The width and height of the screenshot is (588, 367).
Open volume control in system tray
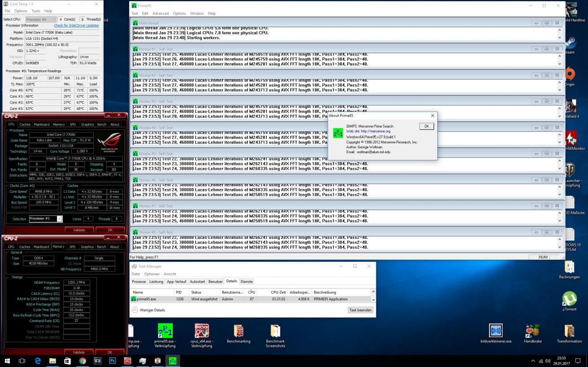coord(548,361)
